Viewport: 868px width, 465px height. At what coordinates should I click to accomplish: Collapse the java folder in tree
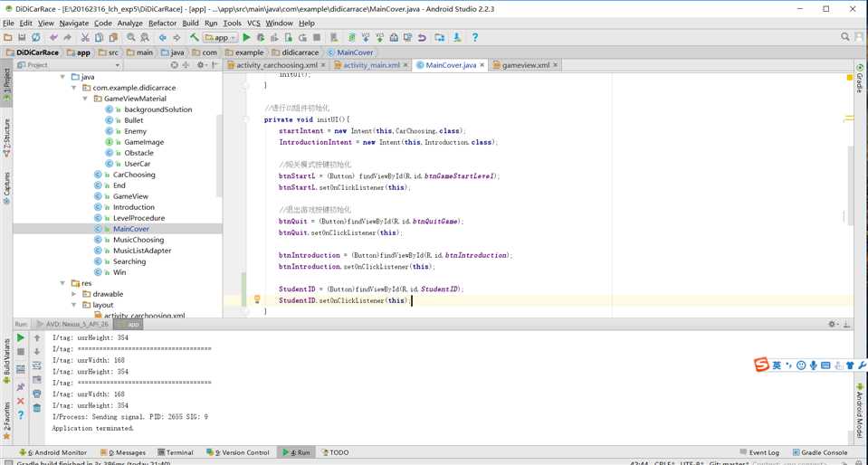[62, 77]
